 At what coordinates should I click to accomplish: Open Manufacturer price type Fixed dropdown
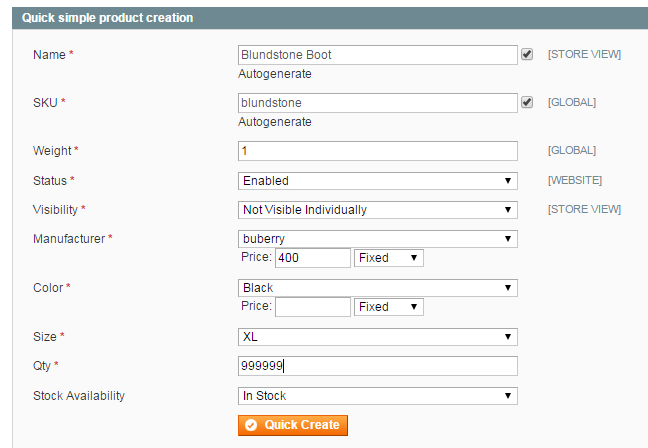389,258
